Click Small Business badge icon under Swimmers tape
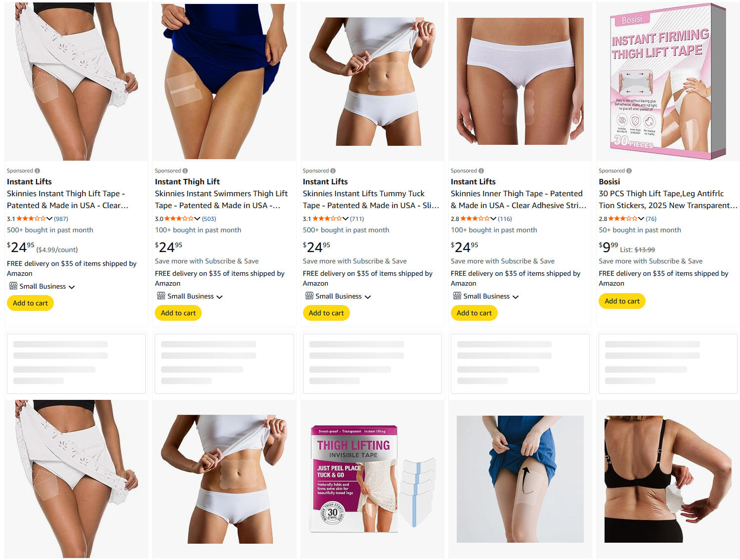Screen dimensions: 740x560 click(161, 296)
